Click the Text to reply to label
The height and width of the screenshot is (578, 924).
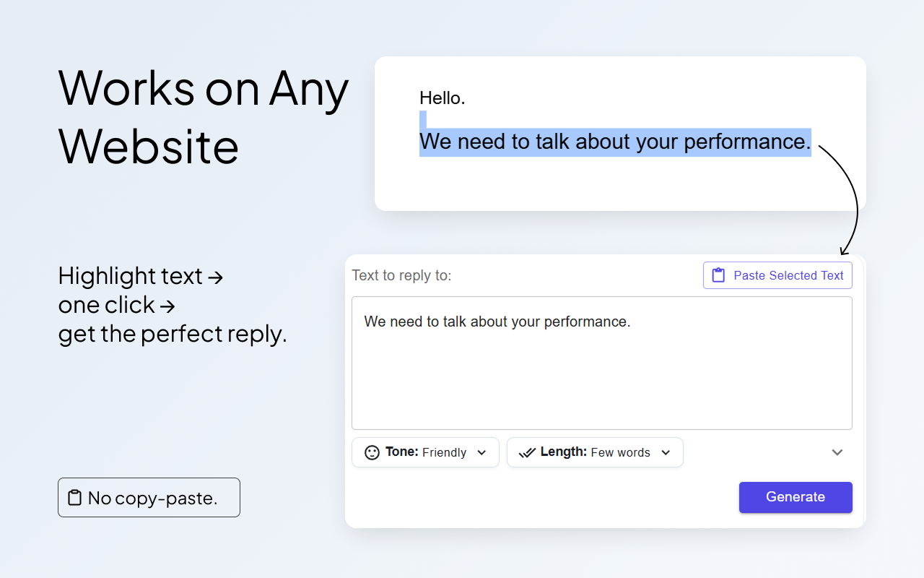[x=401, y=275]
